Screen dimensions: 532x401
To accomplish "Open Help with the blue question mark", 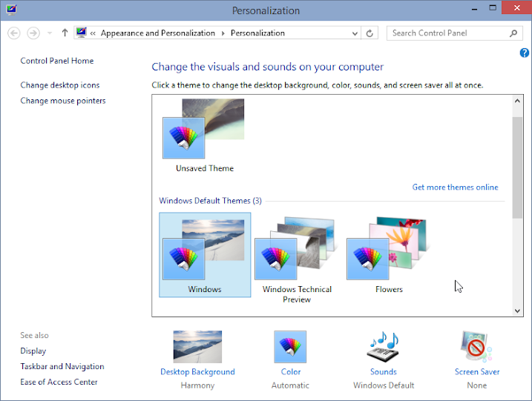I will 524,53.
